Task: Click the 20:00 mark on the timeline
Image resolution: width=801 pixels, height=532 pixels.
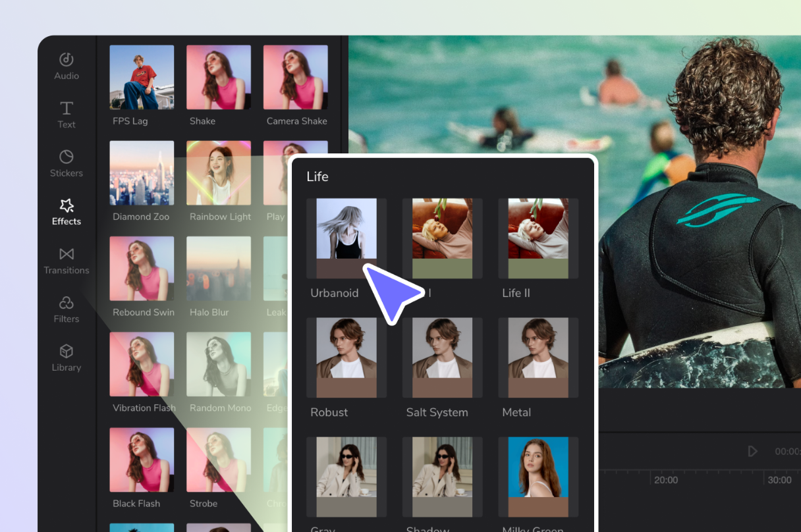Action: coord(666,480)
